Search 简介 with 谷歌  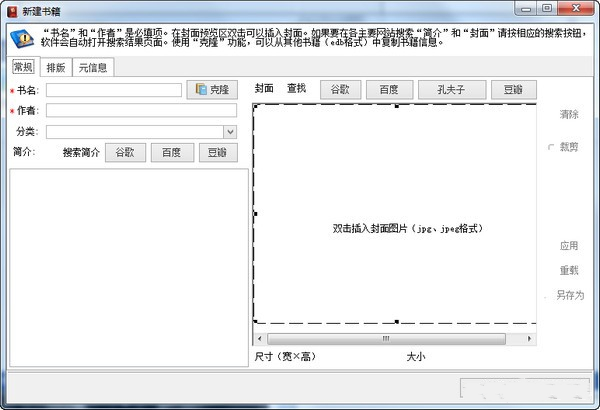click(125, 152)
